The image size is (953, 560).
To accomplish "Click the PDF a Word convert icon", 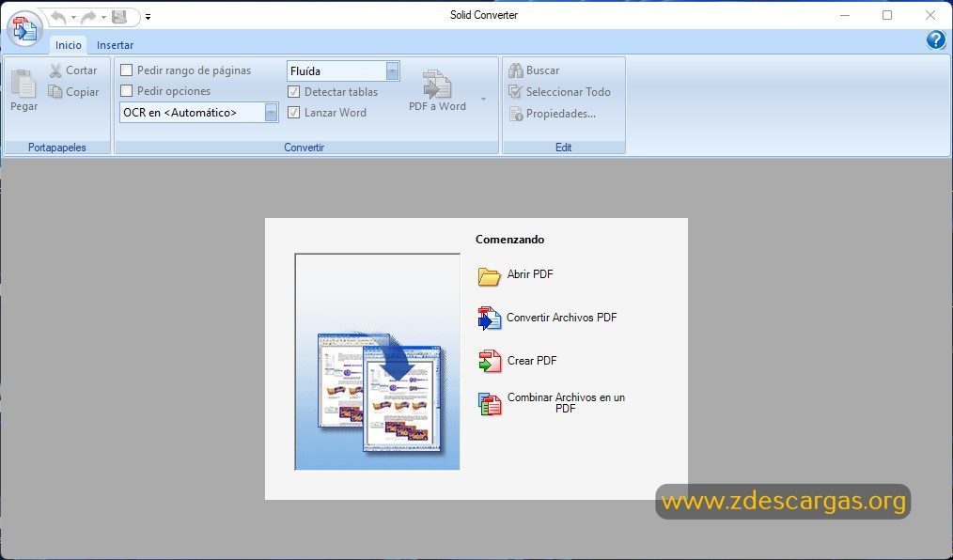I will [437, 84].
